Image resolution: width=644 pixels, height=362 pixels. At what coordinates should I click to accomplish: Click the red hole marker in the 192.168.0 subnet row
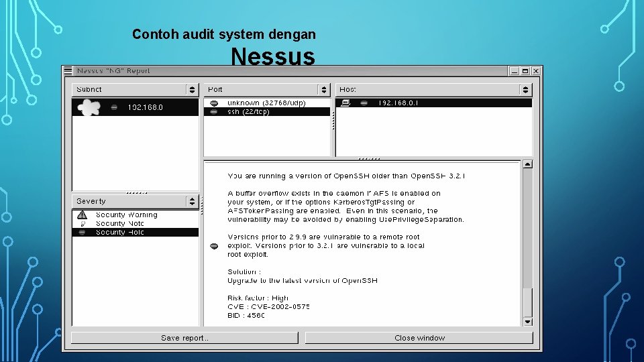pos(114,107)
